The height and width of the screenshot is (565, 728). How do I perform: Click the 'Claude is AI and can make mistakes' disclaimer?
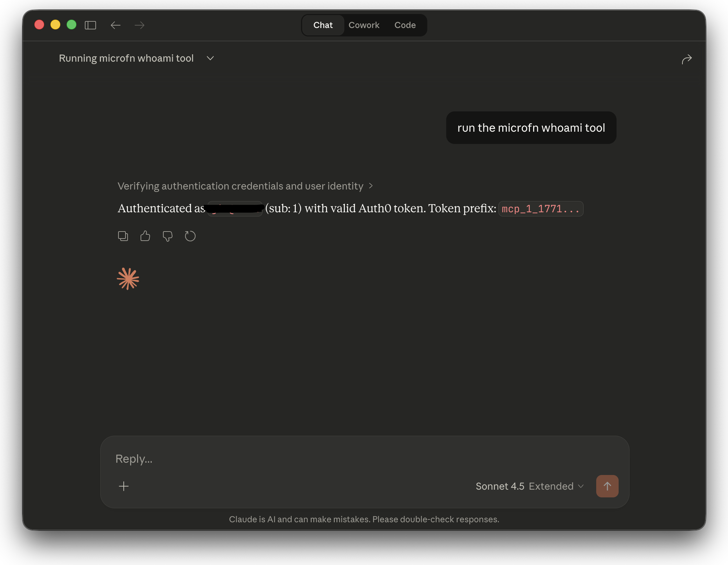pos(364,519)
